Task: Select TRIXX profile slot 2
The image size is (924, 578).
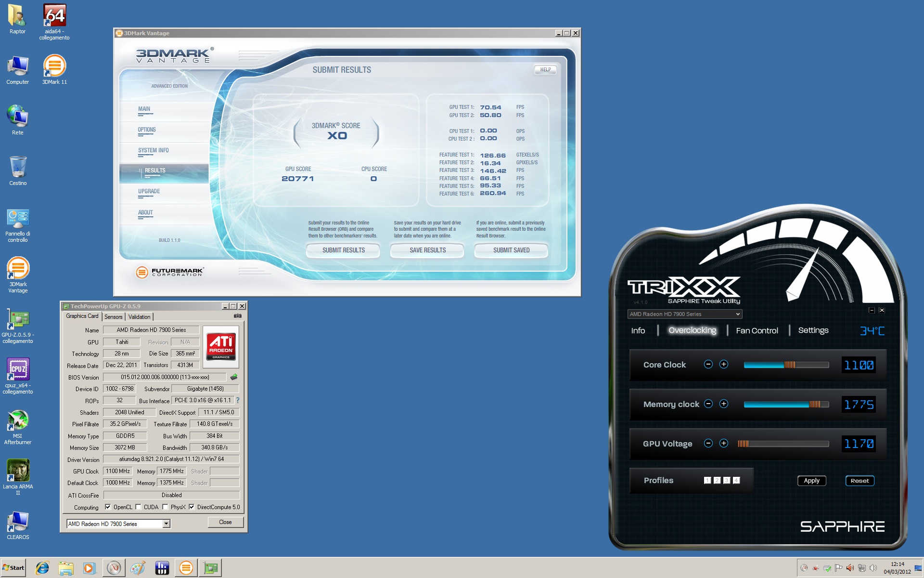Action: click(717, 480)
